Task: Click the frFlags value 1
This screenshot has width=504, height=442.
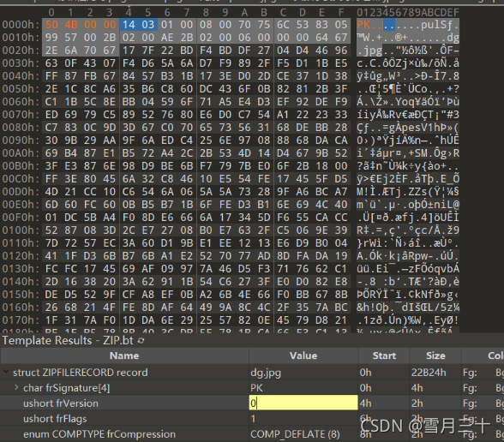Action: [253, 419]
